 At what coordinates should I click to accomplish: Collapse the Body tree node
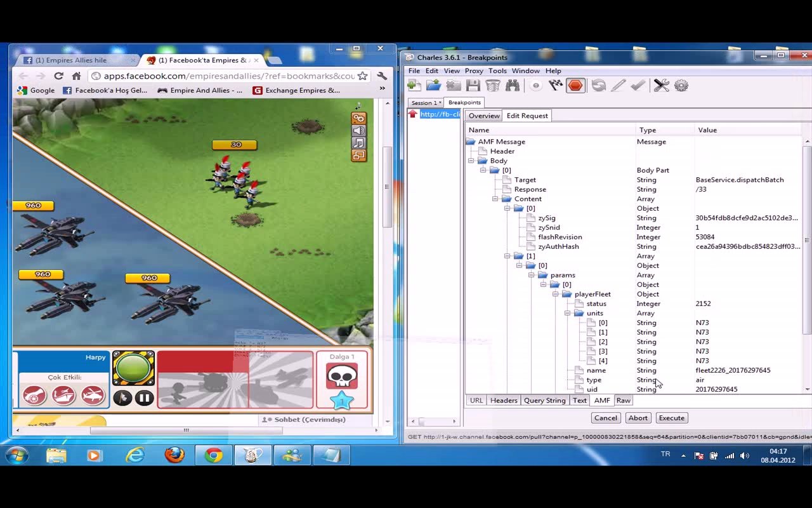471,161
